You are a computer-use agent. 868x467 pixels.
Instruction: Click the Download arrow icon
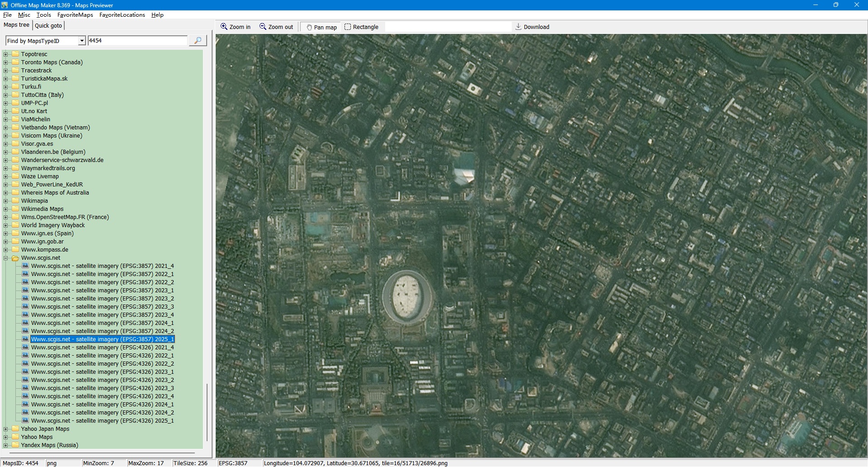pyautogui.click(x=519, y=27)
